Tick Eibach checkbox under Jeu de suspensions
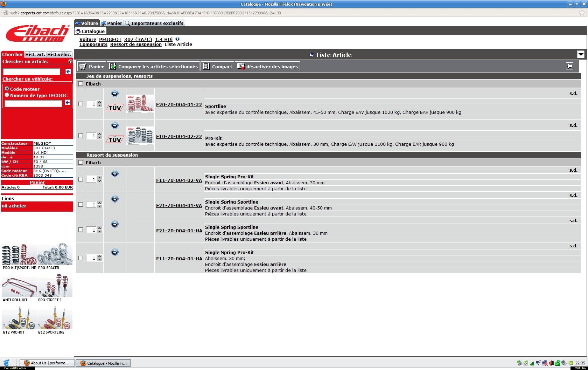 81,84
